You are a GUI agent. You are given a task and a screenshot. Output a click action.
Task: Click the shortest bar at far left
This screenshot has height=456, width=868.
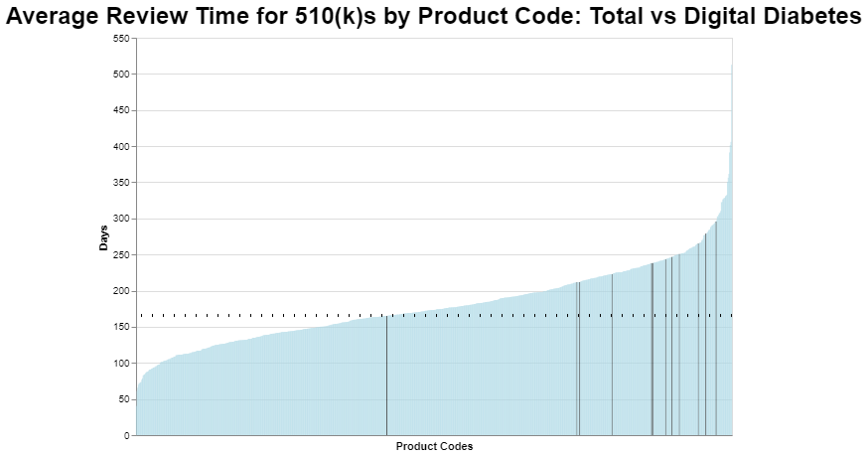point(137,417)
